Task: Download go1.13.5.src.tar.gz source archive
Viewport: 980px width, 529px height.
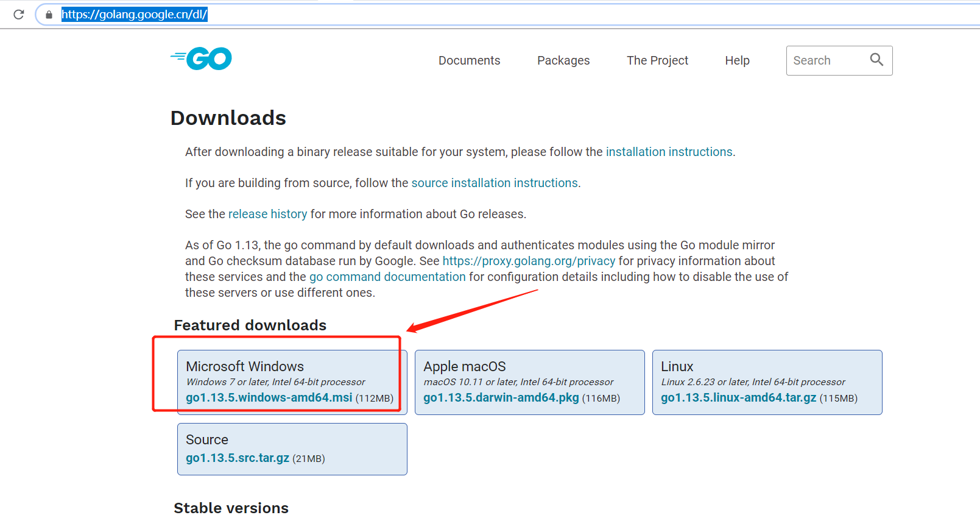Action: click(238, 458)
